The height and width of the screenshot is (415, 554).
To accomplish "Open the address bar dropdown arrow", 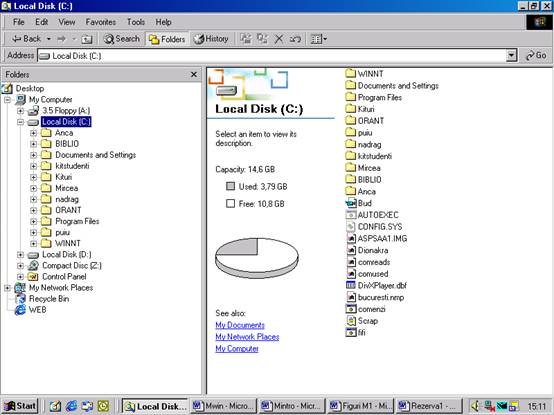I will [511, 56].
